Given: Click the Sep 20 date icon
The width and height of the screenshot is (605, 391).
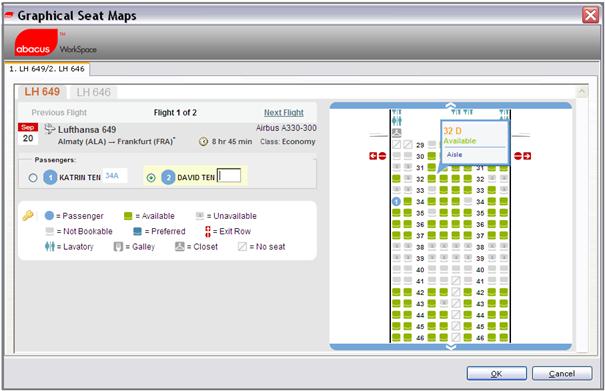Looking at the screenshot, I should point(28,134).
